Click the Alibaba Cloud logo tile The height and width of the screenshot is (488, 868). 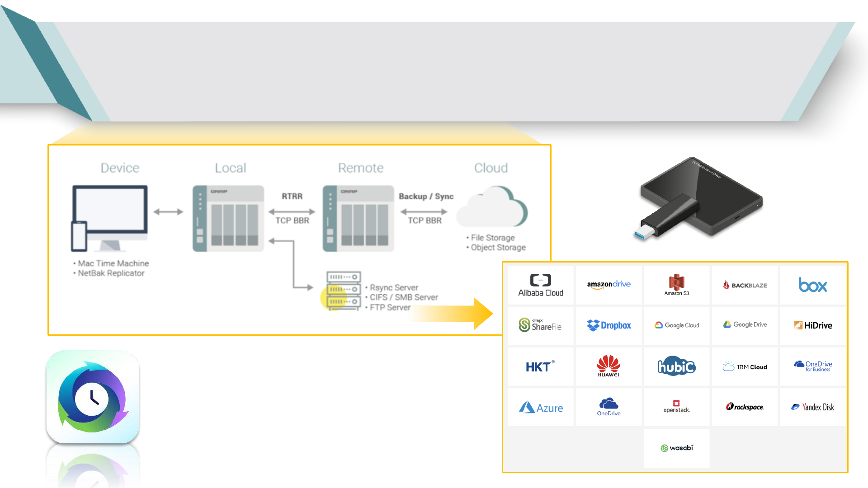tap(541, 286)
